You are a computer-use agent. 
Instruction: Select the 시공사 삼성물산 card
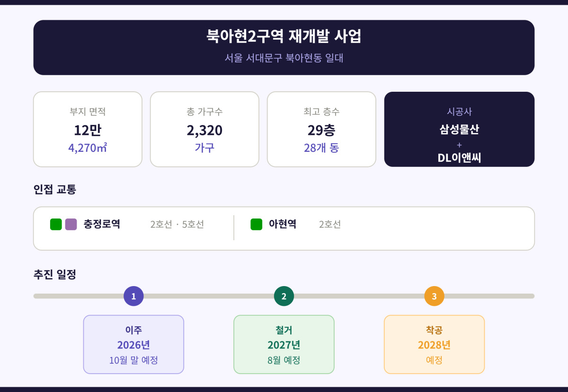click(459, 129)
